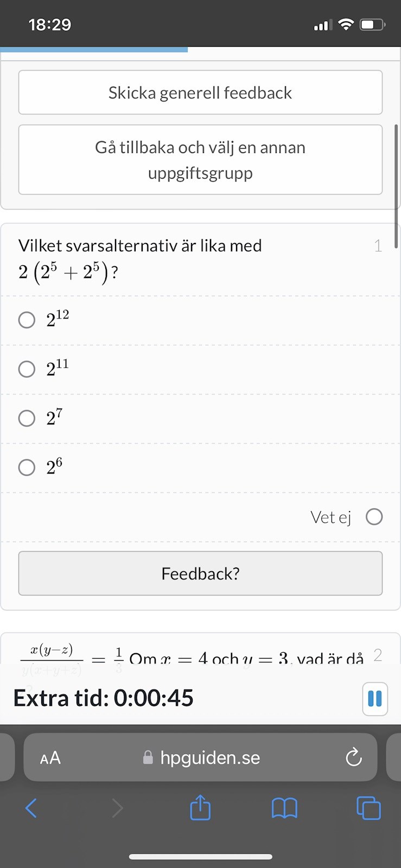Go back and choose another uppgiftsgrupp
401x868 pixels.
point(200,159)
